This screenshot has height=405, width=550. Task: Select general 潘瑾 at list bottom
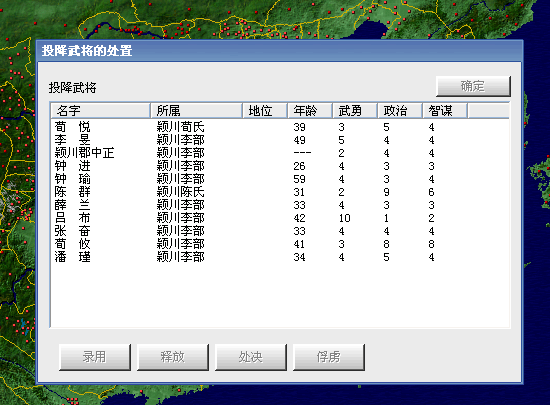[280, 257]
